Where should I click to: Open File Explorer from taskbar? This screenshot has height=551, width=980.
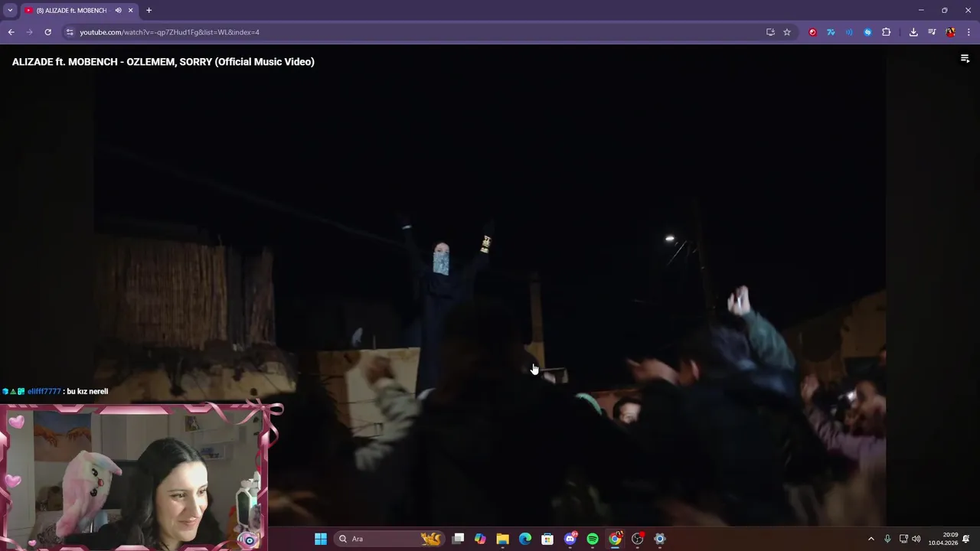[502, 539]
